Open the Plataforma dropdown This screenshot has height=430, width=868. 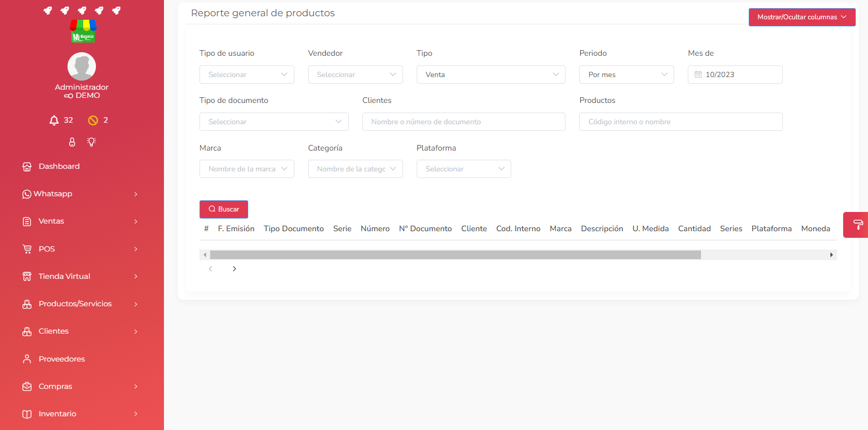pos(464,169)
